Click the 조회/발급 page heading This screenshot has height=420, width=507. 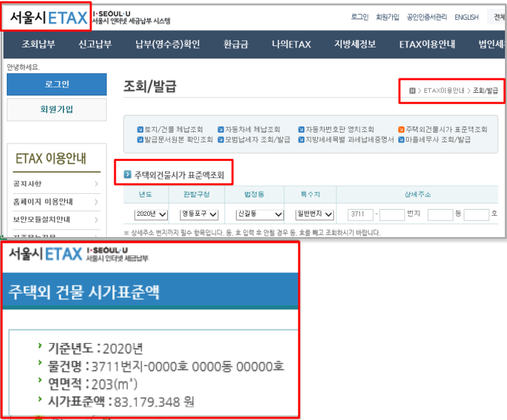(x=150, y=86)
